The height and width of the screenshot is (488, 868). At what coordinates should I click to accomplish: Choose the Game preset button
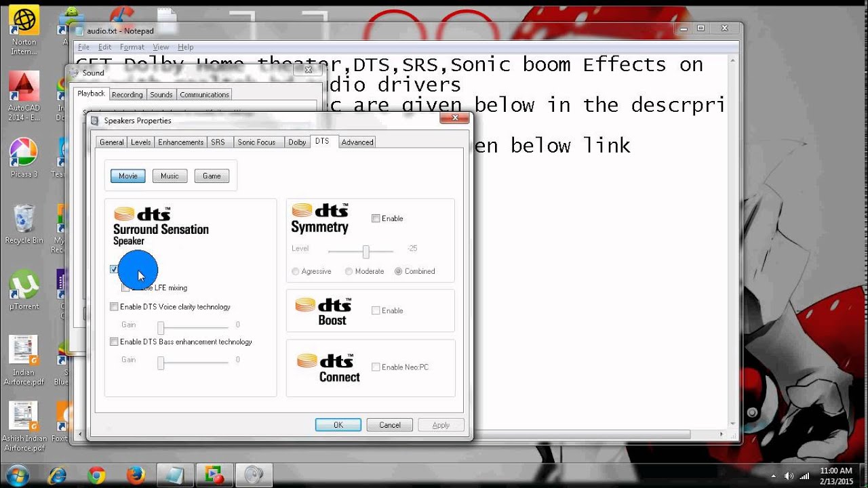(x=212, y=176)
